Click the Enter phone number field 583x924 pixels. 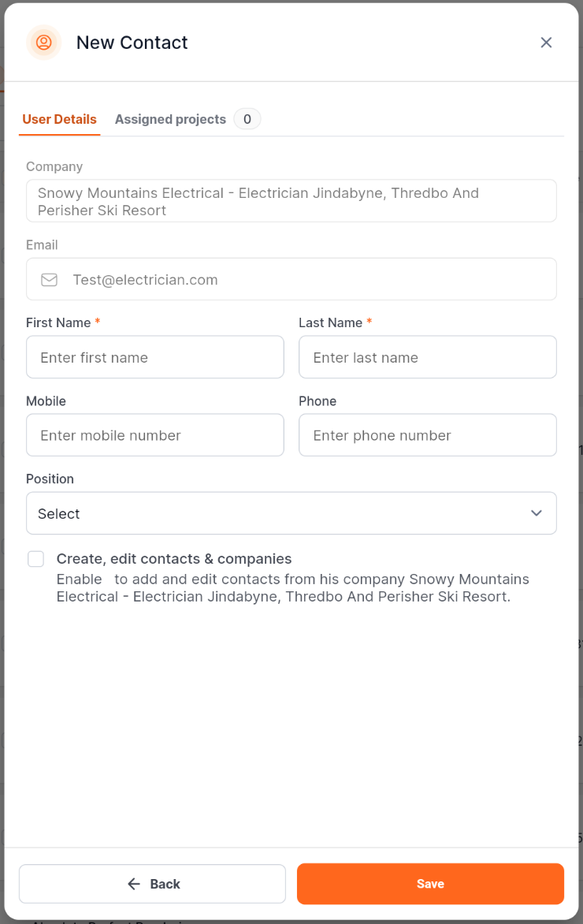tap(428, 435)
